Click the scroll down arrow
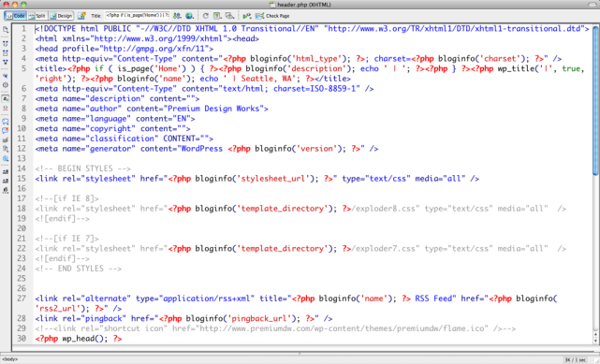 (595, 341)
